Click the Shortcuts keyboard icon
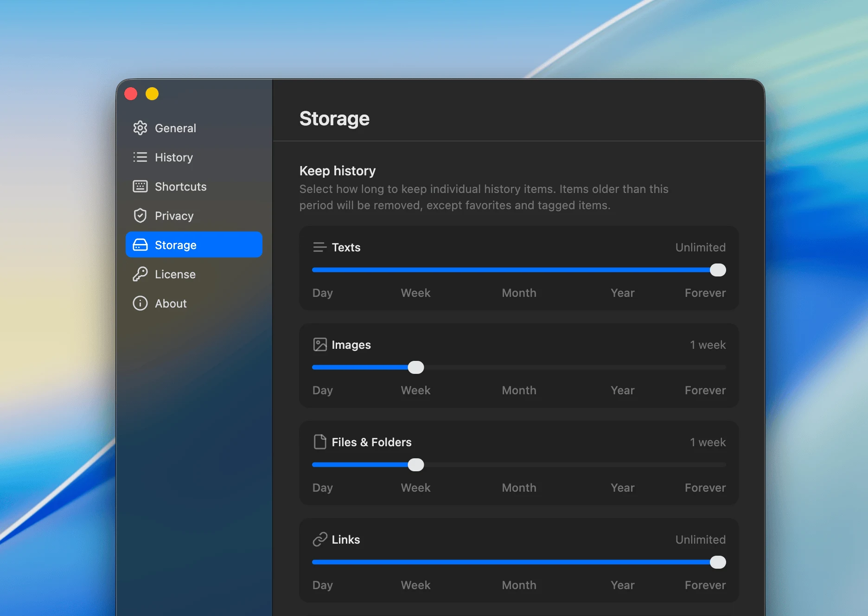Screen dimensions: 868x616 140,186
